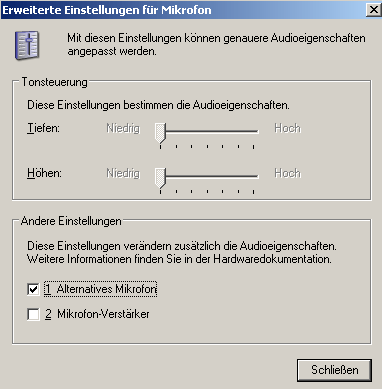Click the middle of the Höhen slider track
This screenshot has height=389, width=382.
tap(207, 176)
